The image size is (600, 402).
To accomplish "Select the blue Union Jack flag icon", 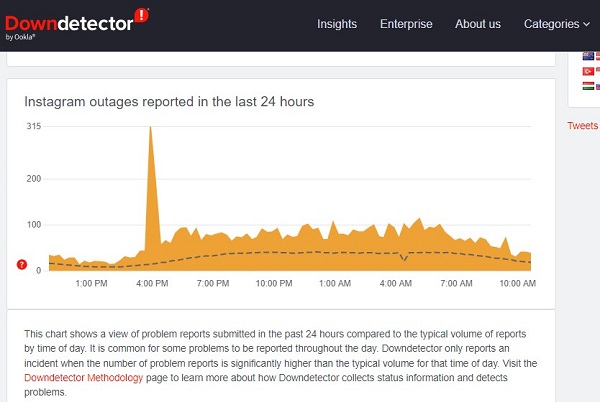I will click(x=588, y=56).
